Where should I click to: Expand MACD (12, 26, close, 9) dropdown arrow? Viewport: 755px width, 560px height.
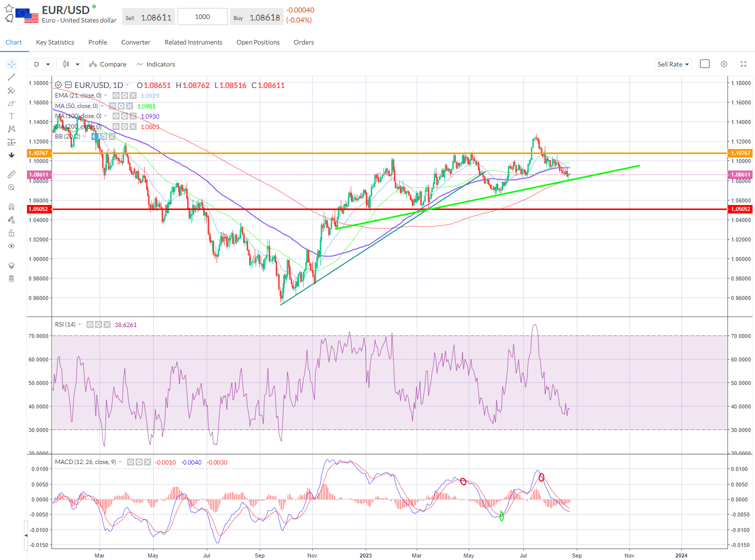click(120, 462)
